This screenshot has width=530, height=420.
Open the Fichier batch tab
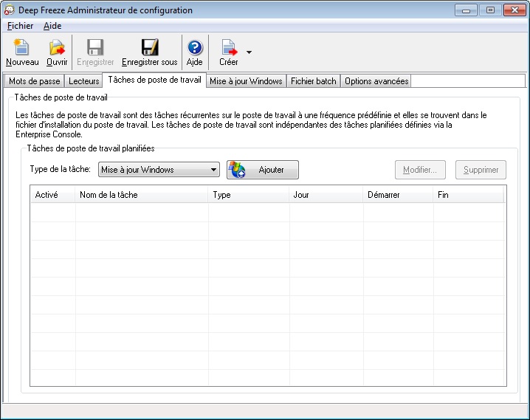pos(313,81)
